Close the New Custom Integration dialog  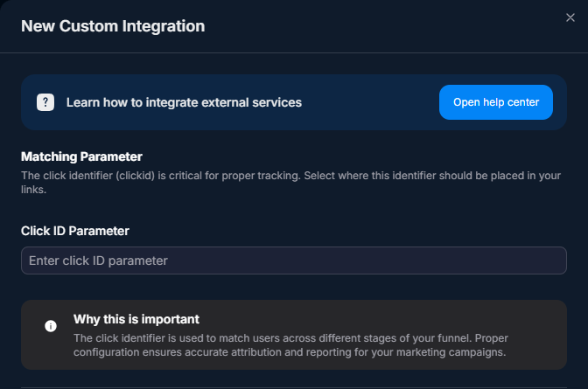tap(570, 17)
